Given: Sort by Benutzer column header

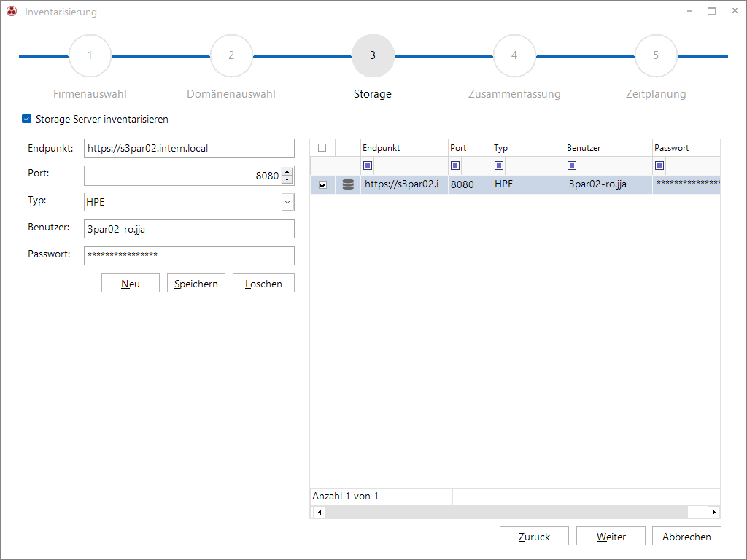Looking at the screenshot, I should coord(608,147).
